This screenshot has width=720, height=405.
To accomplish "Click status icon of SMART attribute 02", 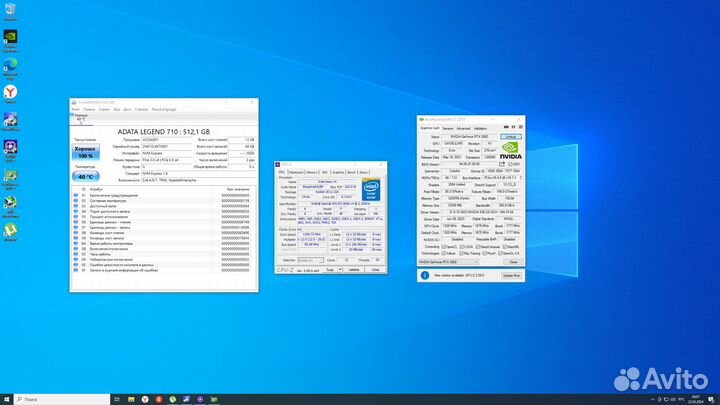I will [x=76, y=201].
